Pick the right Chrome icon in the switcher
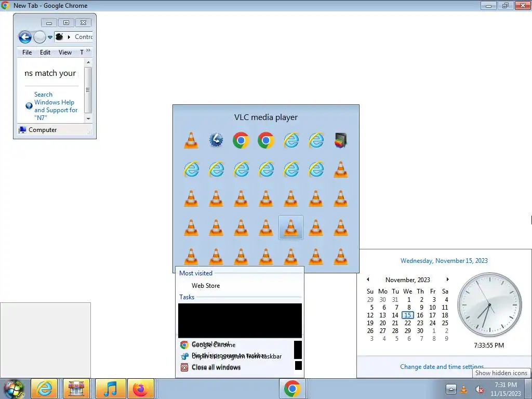 (x=266, y=140)
